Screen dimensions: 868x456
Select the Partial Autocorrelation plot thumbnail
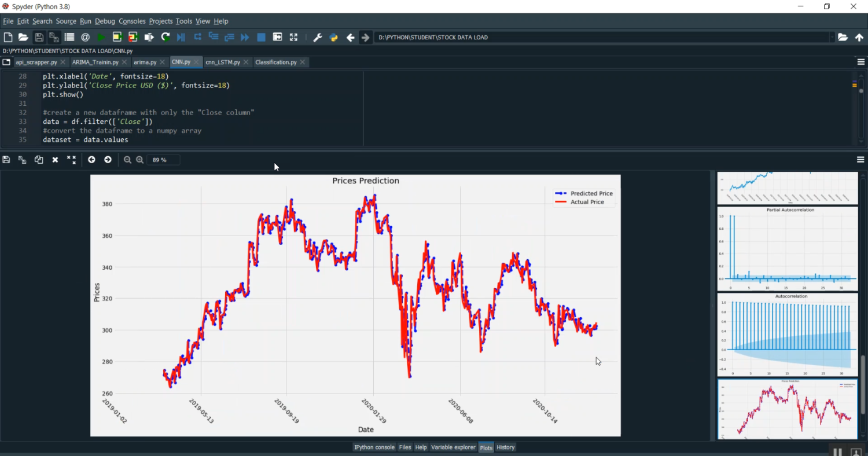[x=787, y=249]
